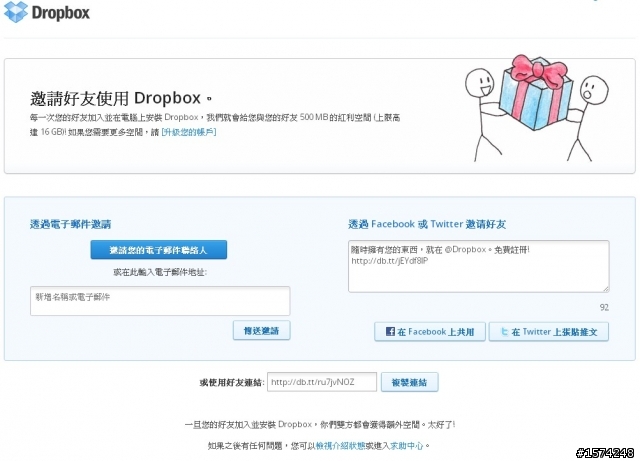Image resolution: width=640 pixels, height=461 pixels.
Task: Open the 檢視介紹狀態 referral status link
Action: [340, 445]
